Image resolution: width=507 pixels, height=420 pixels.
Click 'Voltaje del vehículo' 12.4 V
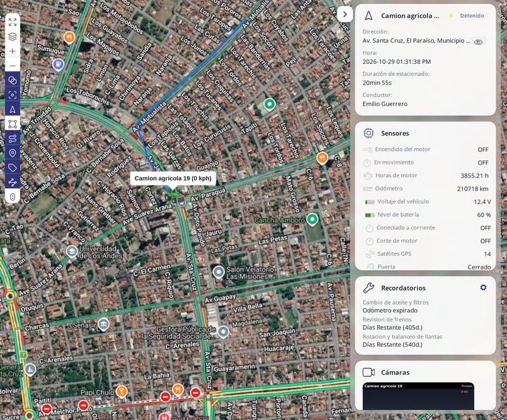point(482,201)
